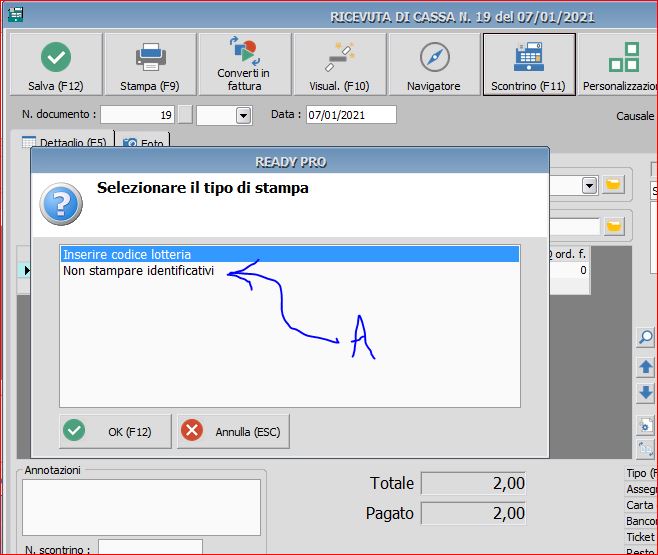Click Scontrino (F11) cash register button
The width and height of the screenshot is (658, 555).
tap(529, 64)
